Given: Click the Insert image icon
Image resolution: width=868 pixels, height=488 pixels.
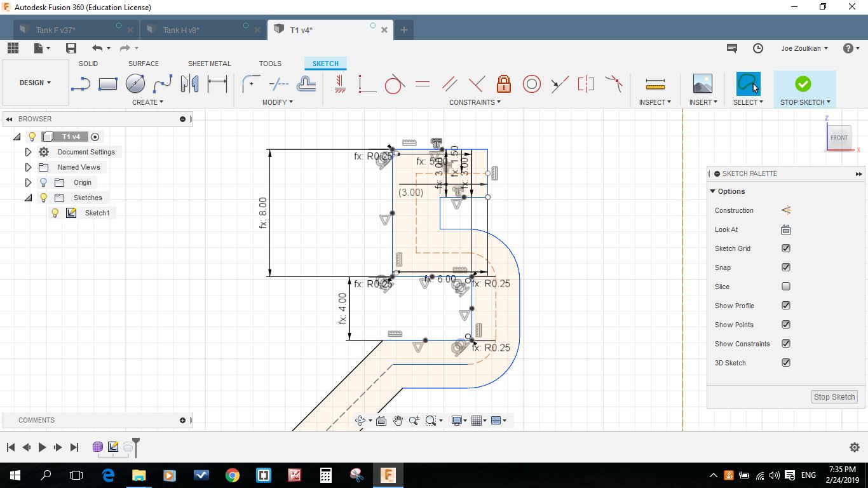Looking at the screenshot, I should pos(703,84).
